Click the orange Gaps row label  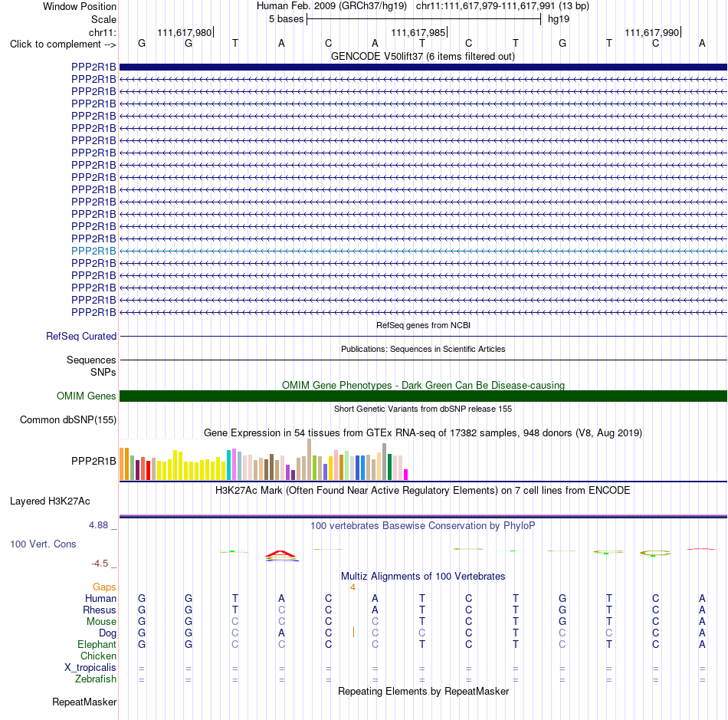point(104,587)
